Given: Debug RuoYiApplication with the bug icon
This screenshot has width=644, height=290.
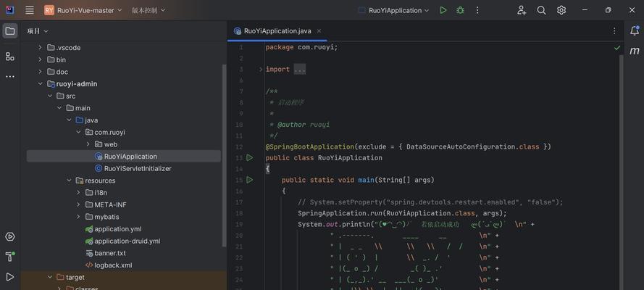Looking at the screenshot, I should pyautogui.click(x=460, y=10).
